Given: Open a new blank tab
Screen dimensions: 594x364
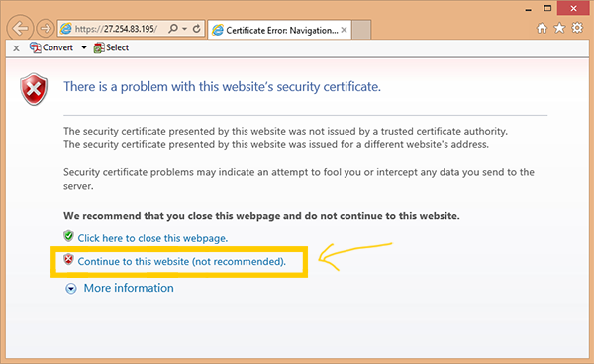Looking at the screenshot, I should coord(361,30).
